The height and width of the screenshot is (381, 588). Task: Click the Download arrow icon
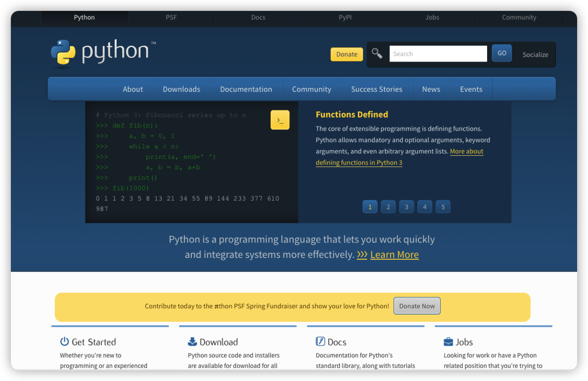pos(193,342)
